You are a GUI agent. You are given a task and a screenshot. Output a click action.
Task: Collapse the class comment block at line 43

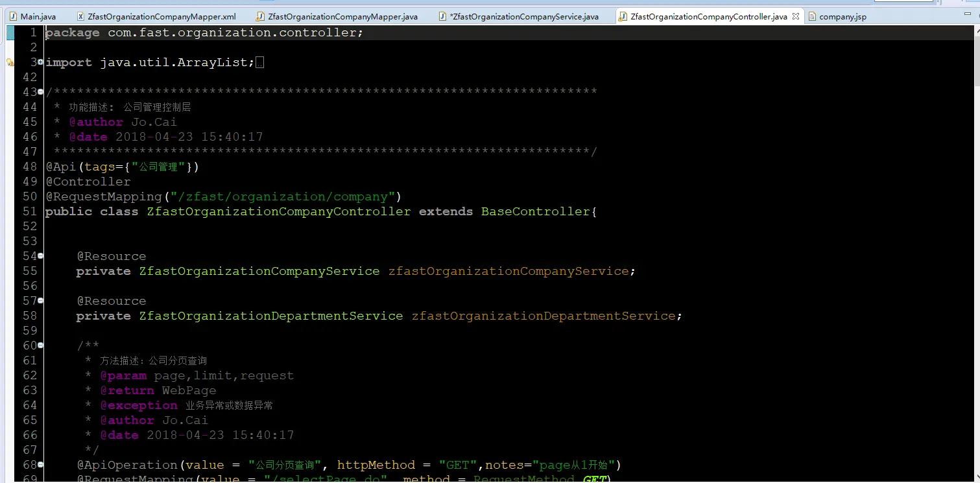coord(41,92)
